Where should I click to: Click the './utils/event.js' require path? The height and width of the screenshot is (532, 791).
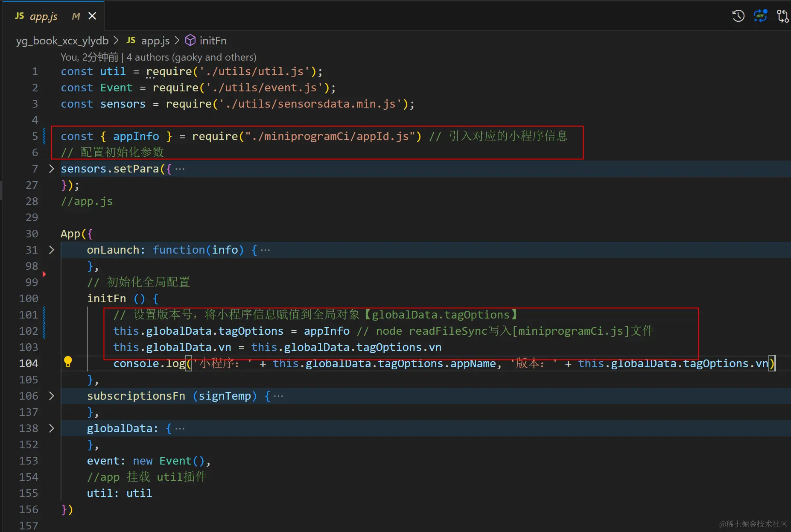point(264,88)
